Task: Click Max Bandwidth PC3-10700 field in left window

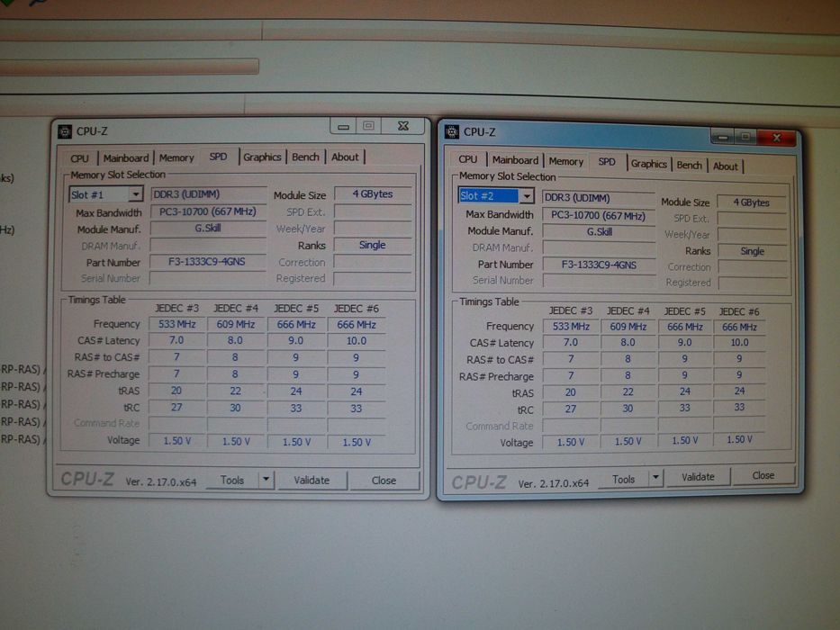Action: [208, 211]
